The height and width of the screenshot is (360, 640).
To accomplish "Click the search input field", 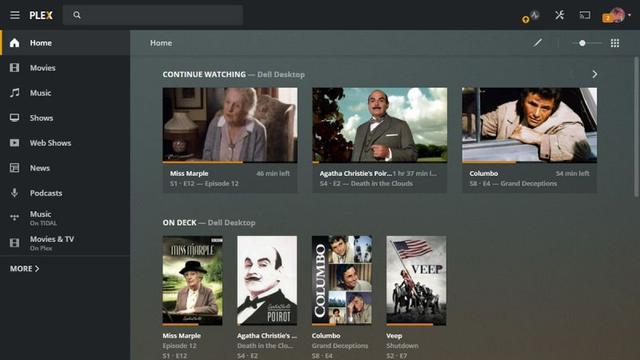I will point(153,15).
